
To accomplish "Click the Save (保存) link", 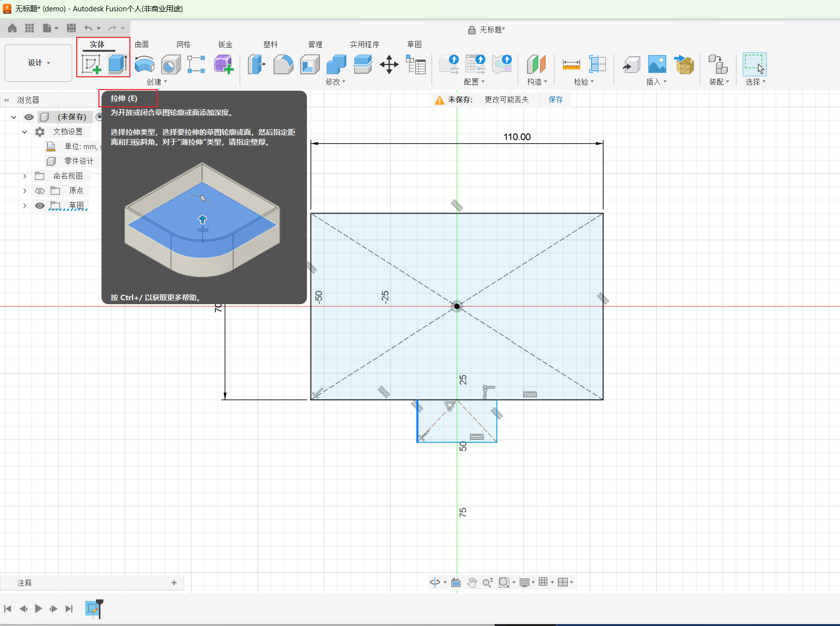I will (x=556, y=99).
